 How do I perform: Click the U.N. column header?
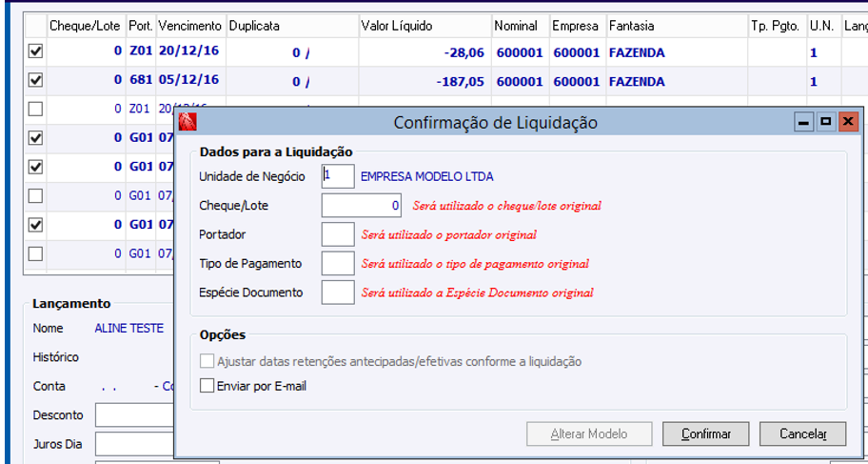coord(823,26)
